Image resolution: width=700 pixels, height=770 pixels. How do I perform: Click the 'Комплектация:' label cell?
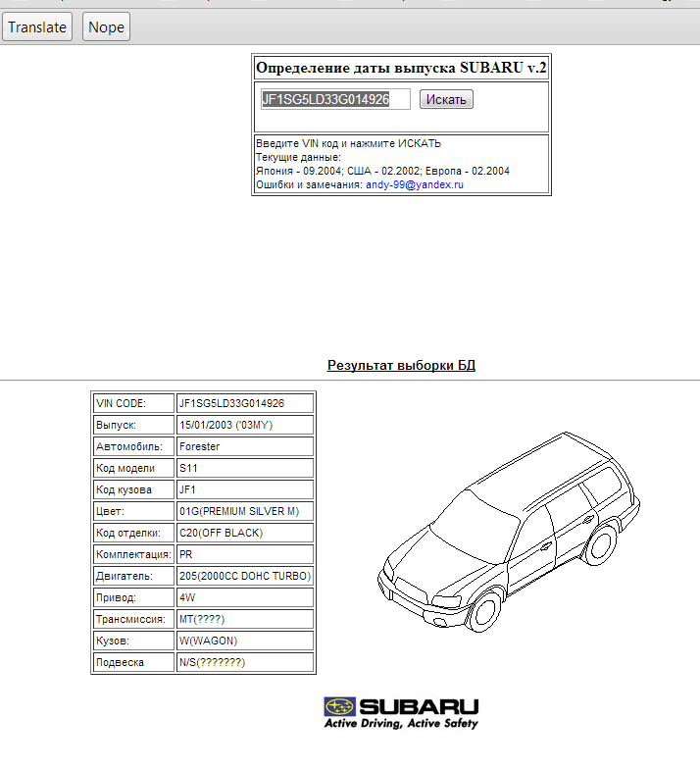point(134,554)
